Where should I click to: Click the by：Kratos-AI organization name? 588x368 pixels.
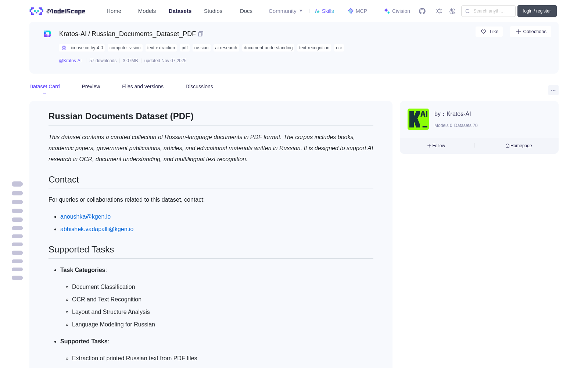[x=452, y=114]
